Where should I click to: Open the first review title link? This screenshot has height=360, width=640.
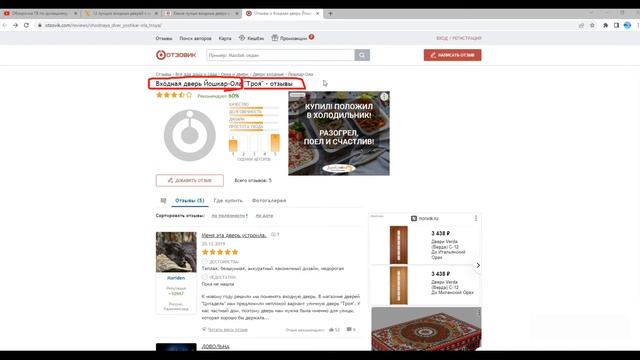tap(234, 236)
